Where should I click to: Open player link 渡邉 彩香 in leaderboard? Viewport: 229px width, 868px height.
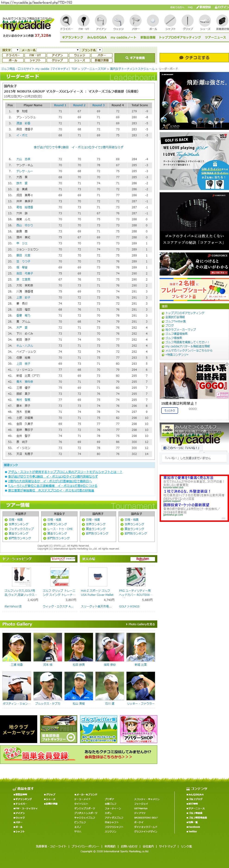(x=23, y=123)
